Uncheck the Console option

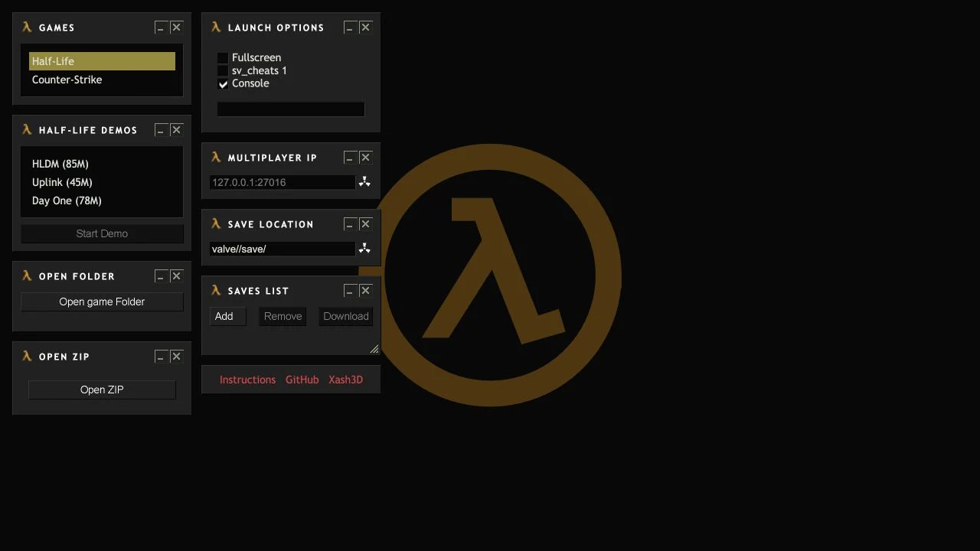223,84
